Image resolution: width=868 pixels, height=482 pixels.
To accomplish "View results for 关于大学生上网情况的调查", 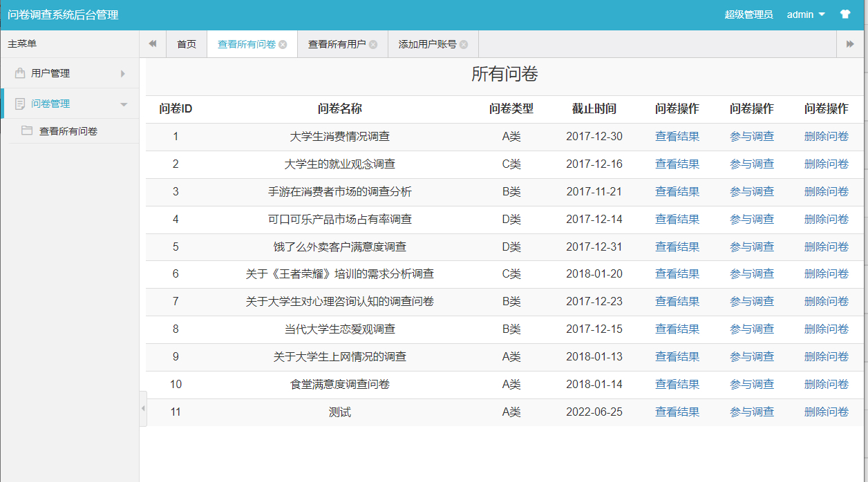I will pos(677,357).
